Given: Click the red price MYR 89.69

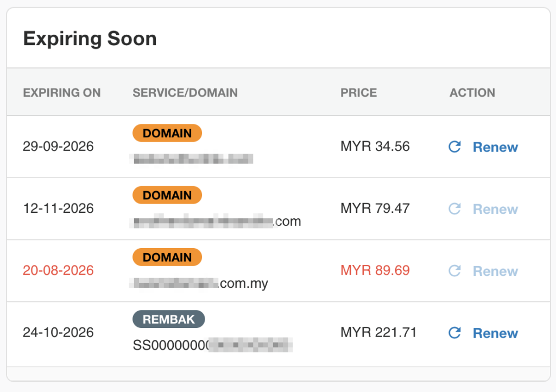Looking at the screenshot, I should [375, 270].
